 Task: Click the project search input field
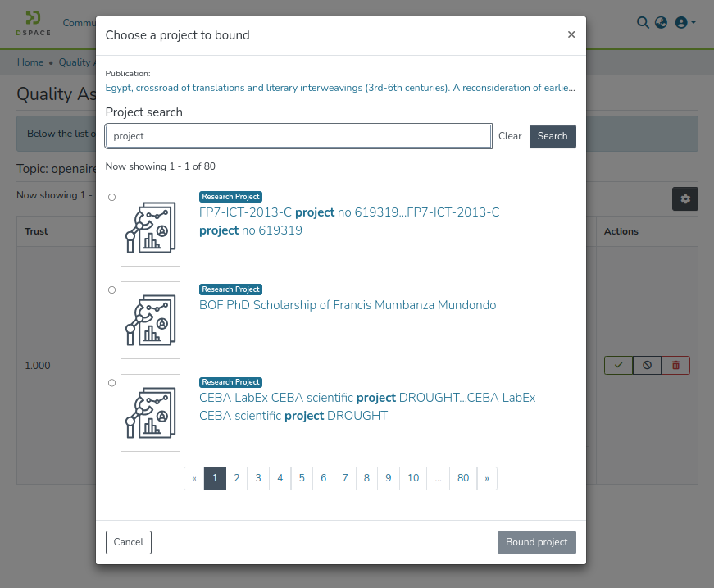[298, 136]
